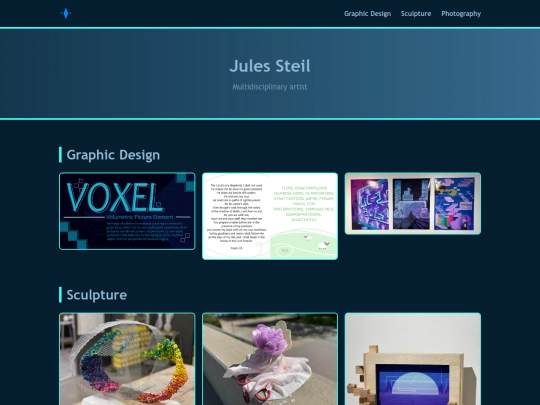This screenshot has height=405, width=540.
Task: Click the Multidisciplinary artist subtitle
Action: 270,87
